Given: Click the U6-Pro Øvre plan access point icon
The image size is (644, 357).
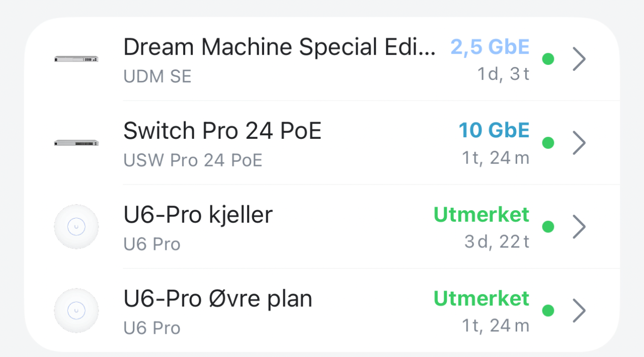Looking at the screenshot, I should [x=76, y=311].
